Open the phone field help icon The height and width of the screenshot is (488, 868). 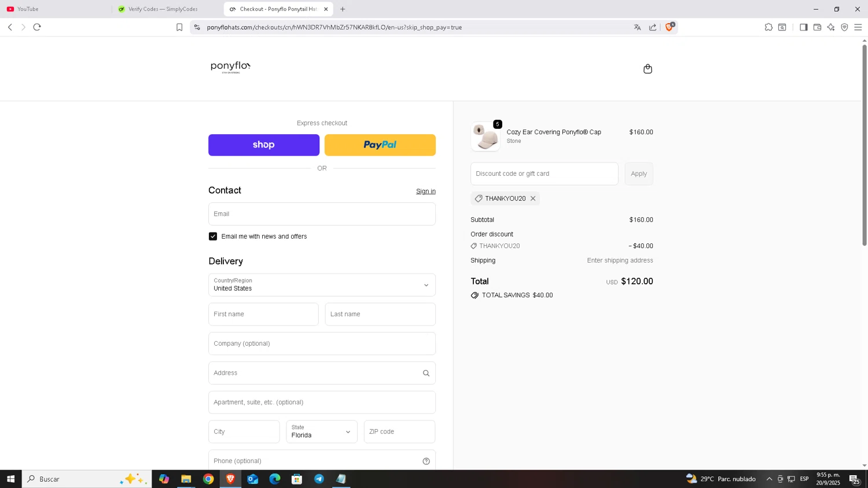coord(426,461)
